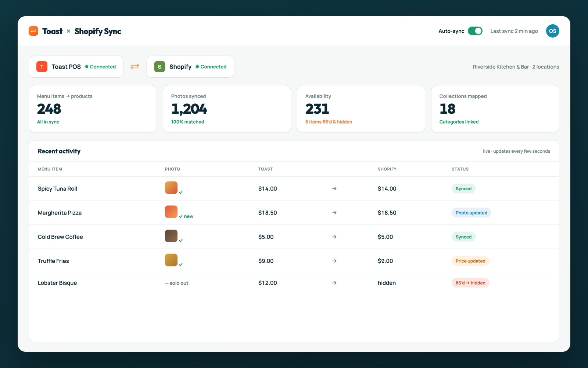This screenshot has height=368, width=588.
Task: Select the Spicy Tuna Roll photo thumbnail
Action: tap(171, 188)
